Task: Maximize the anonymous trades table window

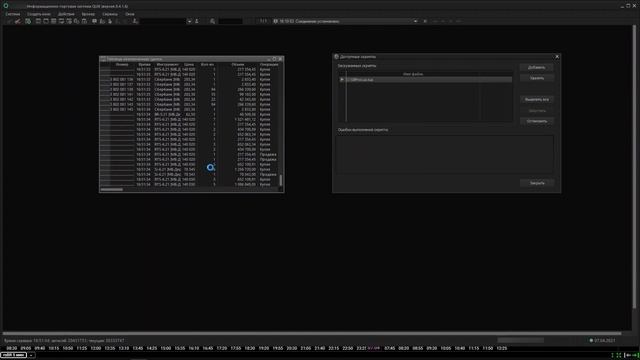Action: click(274, 59)
